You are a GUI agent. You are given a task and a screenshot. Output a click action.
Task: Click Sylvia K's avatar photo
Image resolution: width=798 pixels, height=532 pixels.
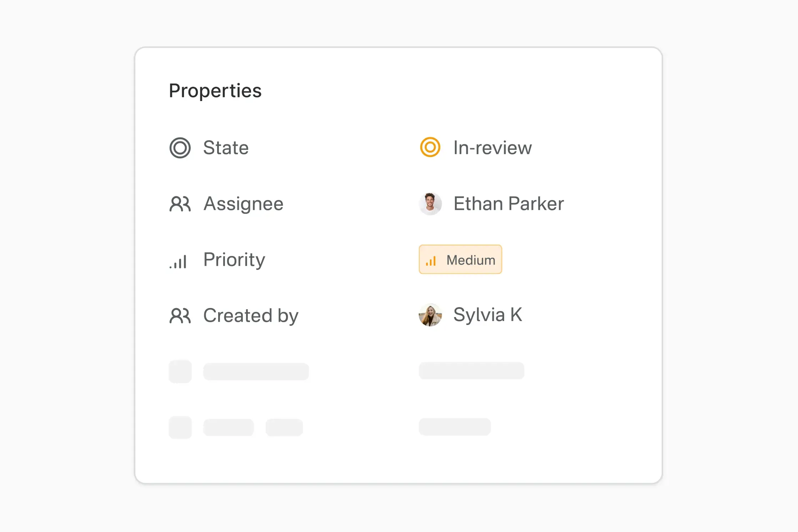(430, 315)
